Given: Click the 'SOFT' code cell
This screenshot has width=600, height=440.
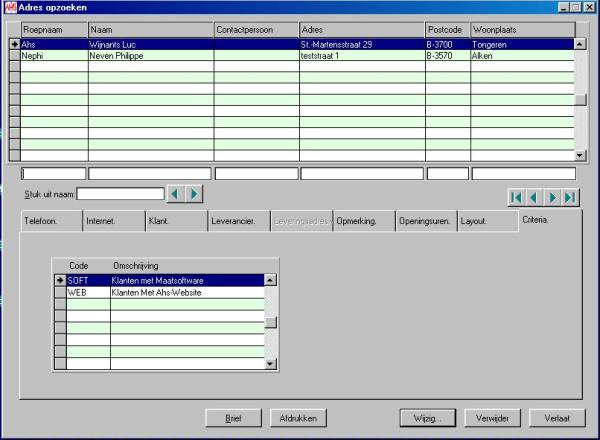Looking at the screenshot, I should pos(88,280).
